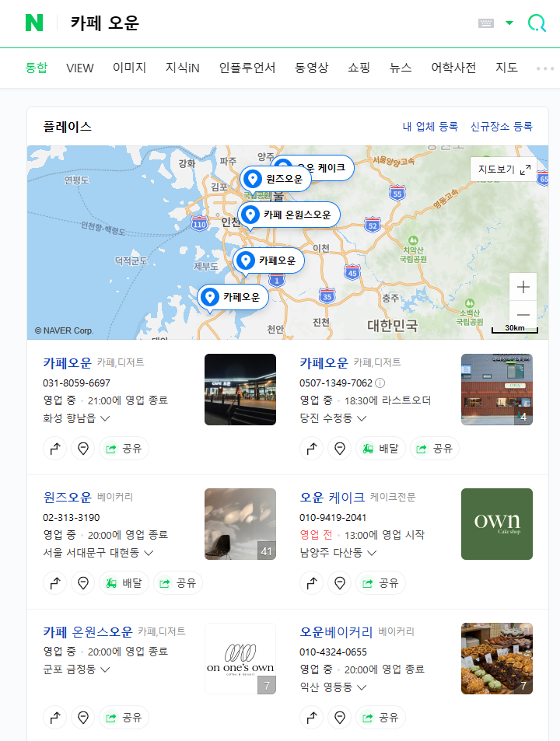Expand the 남양주 다산동 address chevron
This screenshot has width=560, height=741.
(x=372, y=552)
